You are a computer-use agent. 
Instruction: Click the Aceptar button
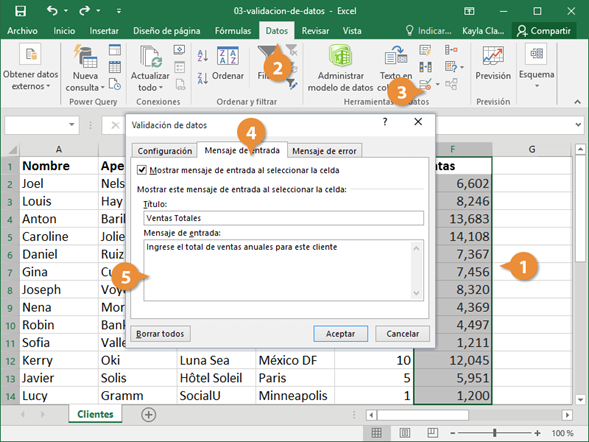pyautogui.click(x=341, y=333)
